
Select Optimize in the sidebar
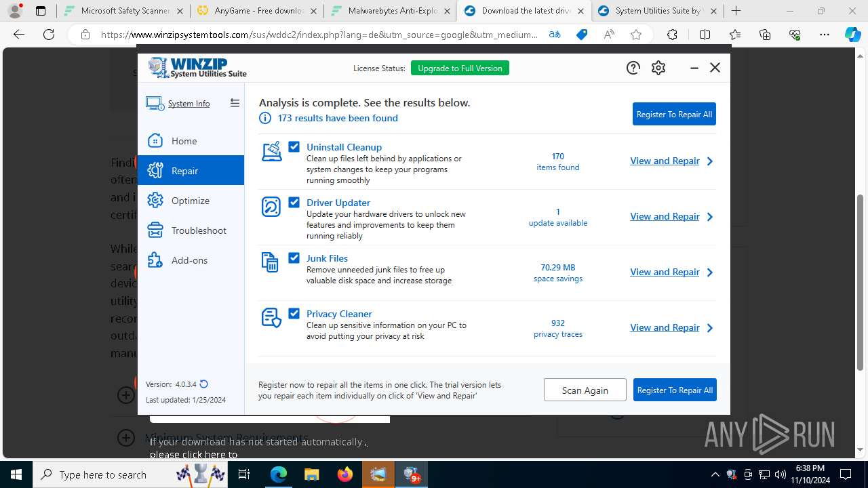[191, 201]
